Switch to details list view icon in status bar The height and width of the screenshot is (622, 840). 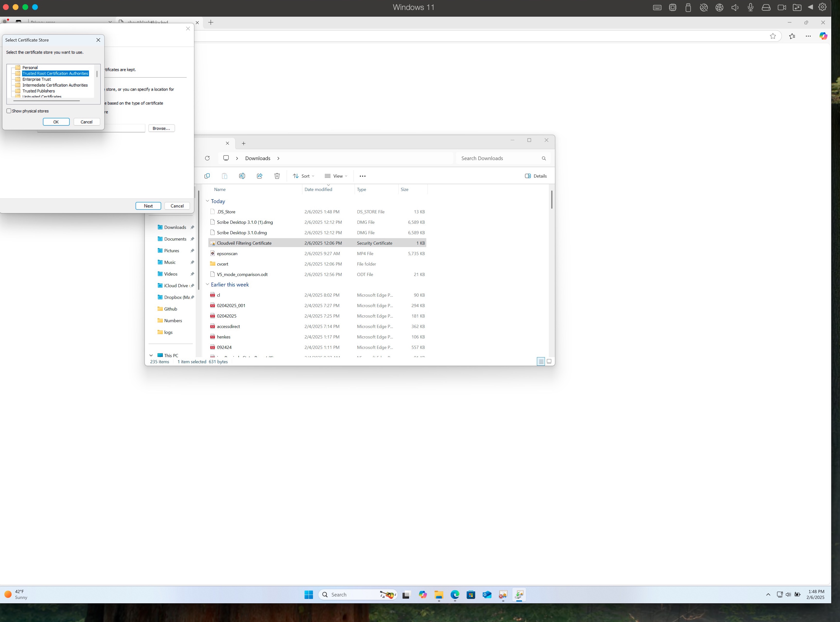click(541, 362)
